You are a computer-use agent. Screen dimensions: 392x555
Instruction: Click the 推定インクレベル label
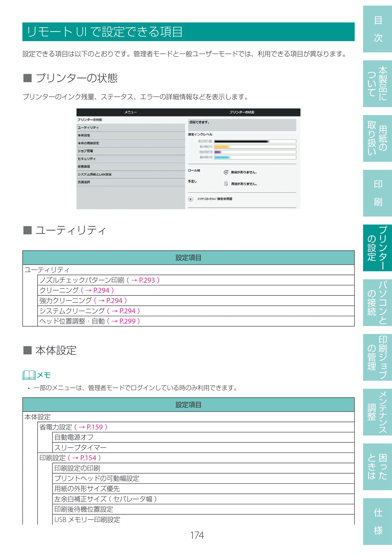point(200,134)
